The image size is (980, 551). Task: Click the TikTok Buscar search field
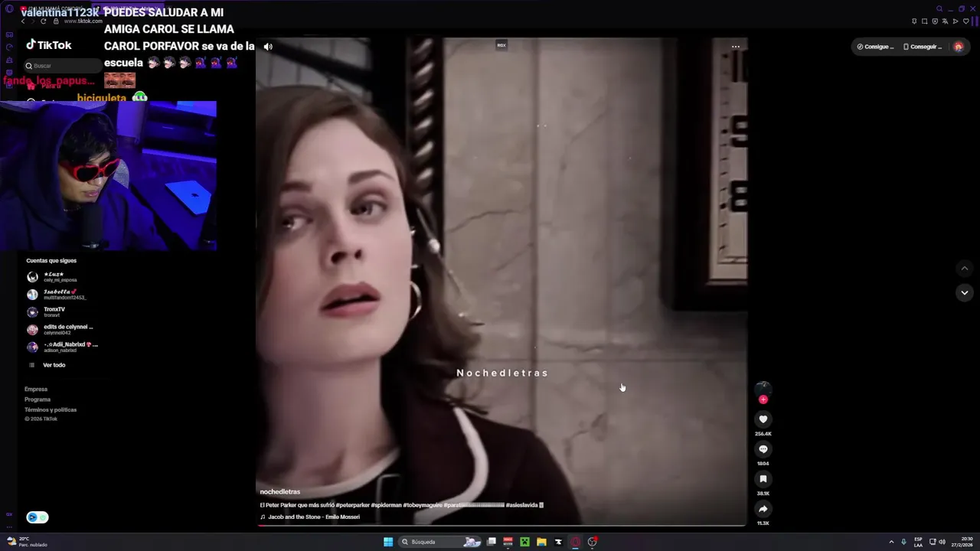[x=63, y=66]
